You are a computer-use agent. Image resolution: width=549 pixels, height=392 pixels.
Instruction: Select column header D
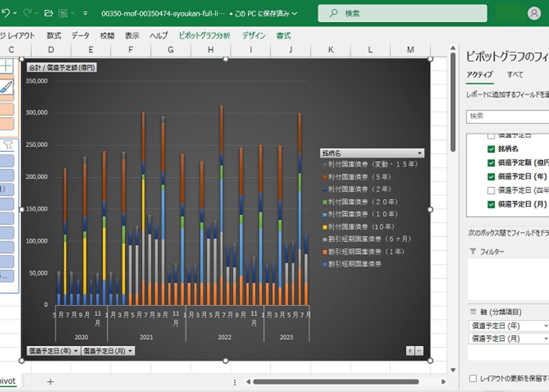tap(51, 50)
